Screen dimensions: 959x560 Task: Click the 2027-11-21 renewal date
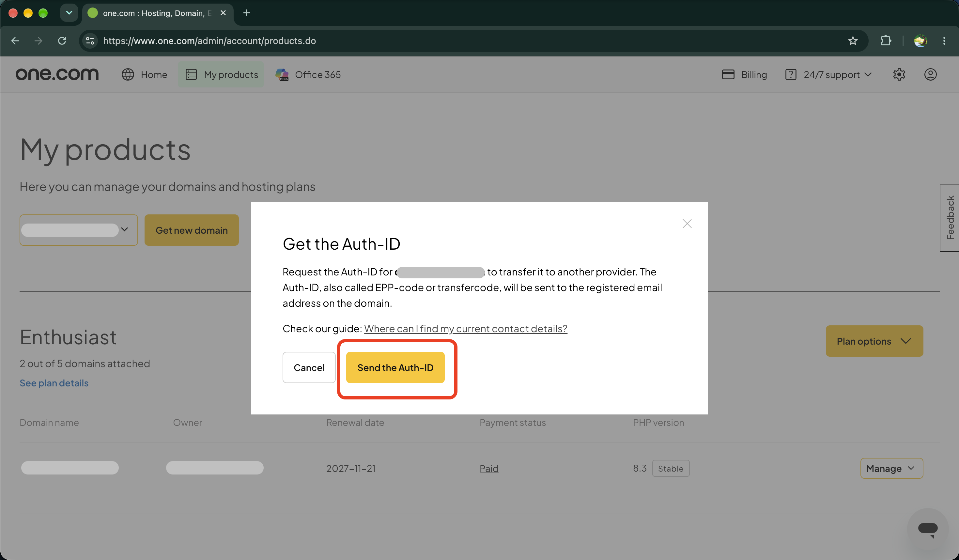(x=351, y=468)
